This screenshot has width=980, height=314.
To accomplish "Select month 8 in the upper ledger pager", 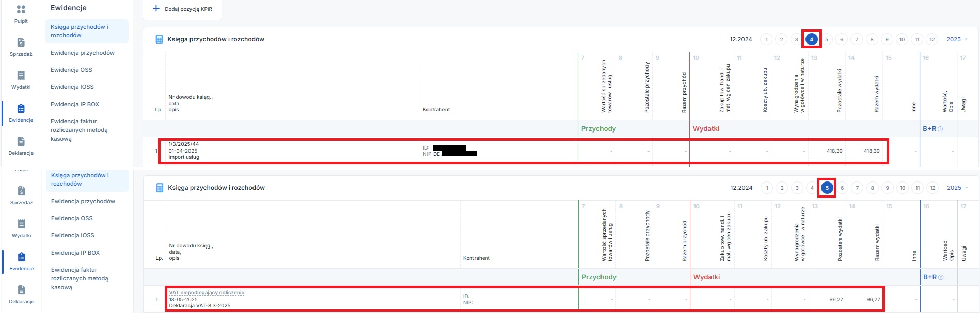I will click(x=872, y=39).
